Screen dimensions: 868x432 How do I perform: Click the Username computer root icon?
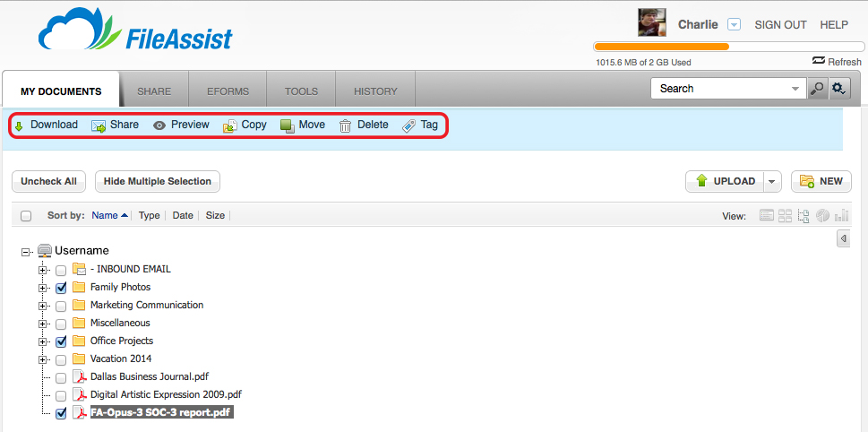pos(45,252)
